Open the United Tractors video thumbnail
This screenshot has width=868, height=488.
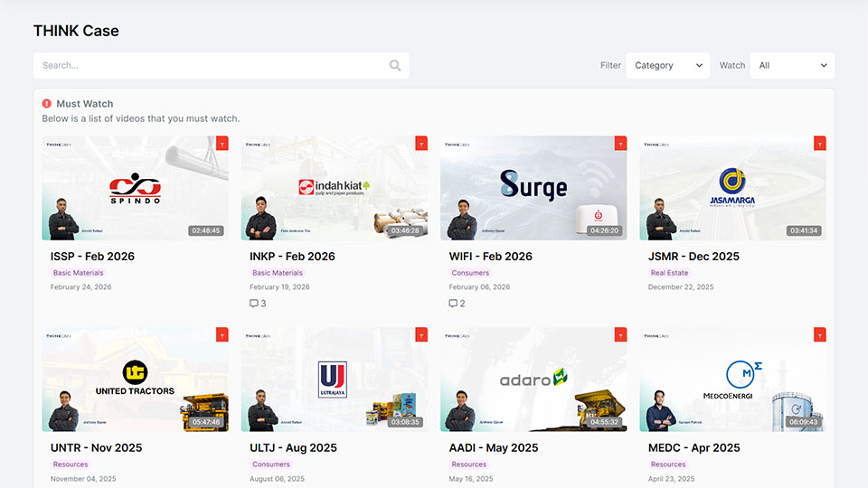(x=135, y=380)
